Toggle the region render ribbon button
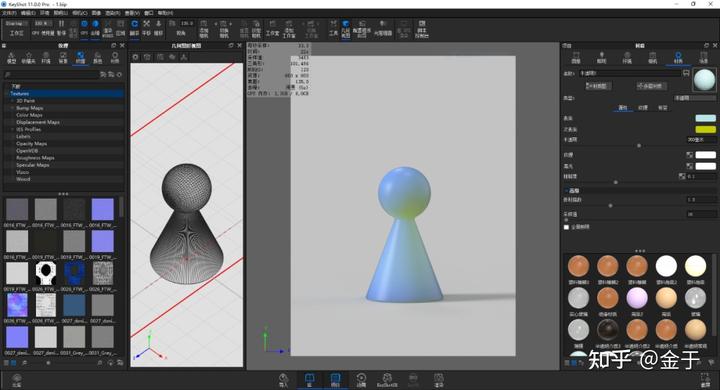 coord(120,28)
